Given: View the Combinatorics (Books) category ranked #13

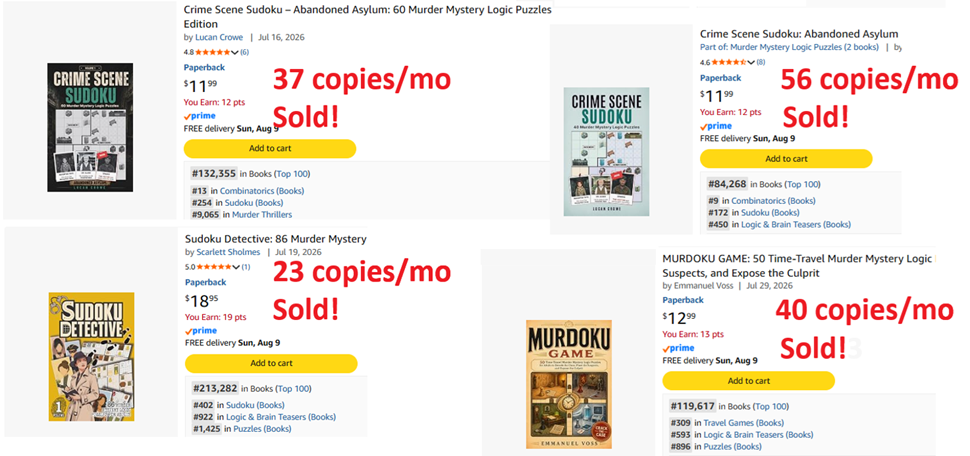Looking at the screenshot, I should tap(262, 191).
